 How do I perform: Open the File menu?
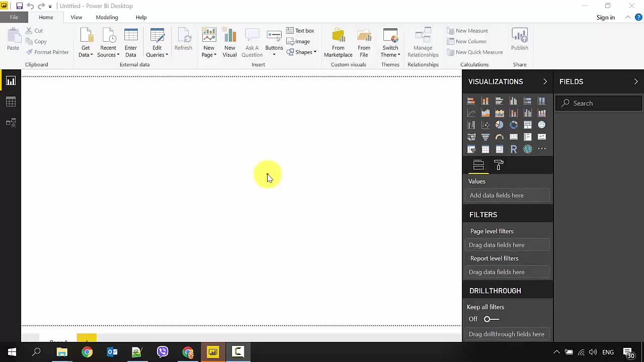14,17
